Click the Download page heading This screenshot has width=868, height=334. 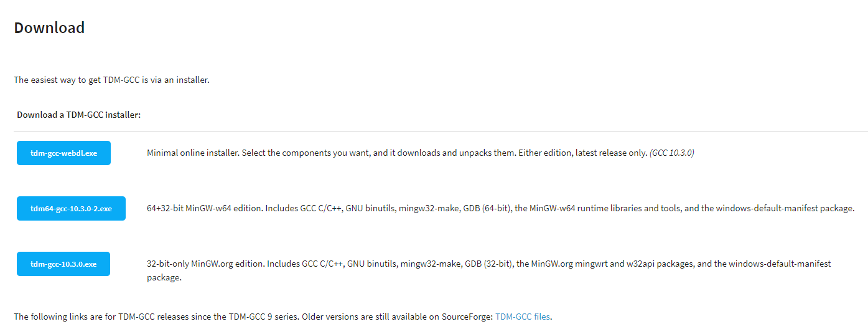[x=49, y=28]
